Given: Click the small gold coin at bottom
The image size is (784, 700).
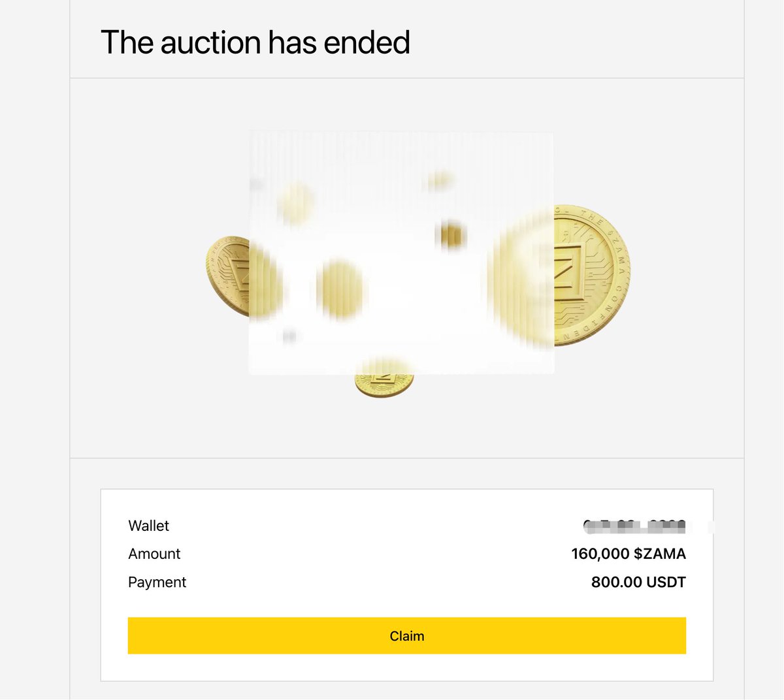Looking at the screenshot, I should pyautogui.click(x=384, y=385).
